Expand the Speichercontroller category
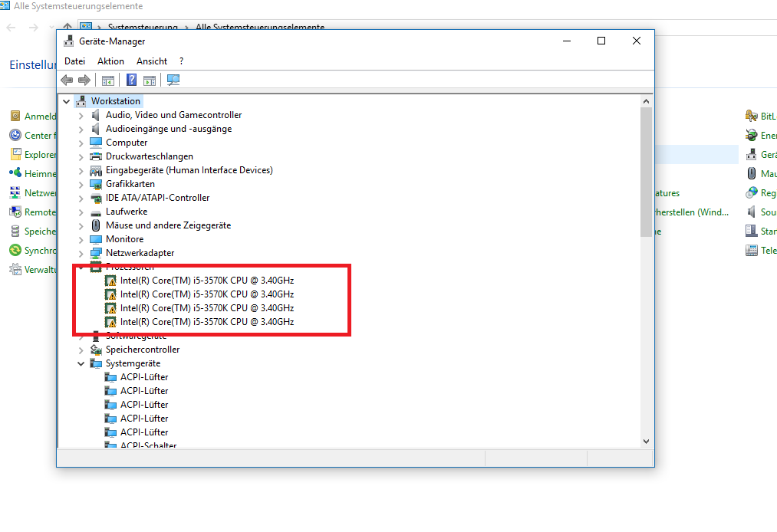 click(81, 350)
